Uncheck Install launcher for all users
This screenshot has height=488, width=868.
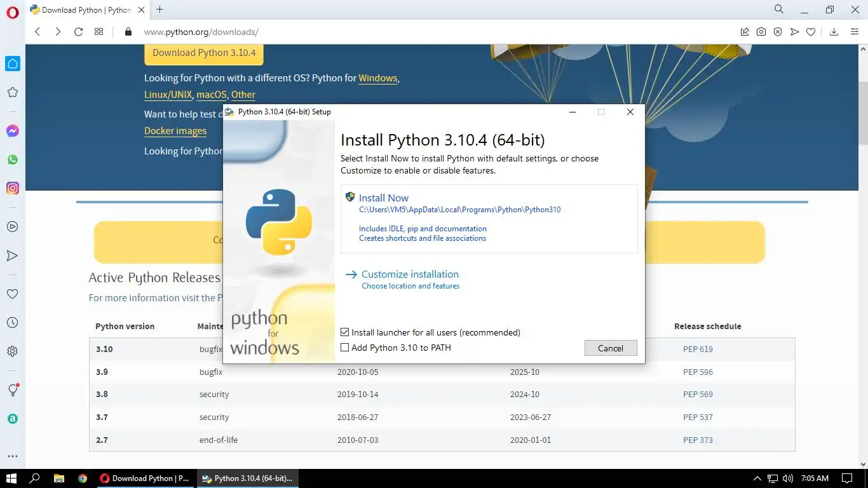[x=345, y=332]
